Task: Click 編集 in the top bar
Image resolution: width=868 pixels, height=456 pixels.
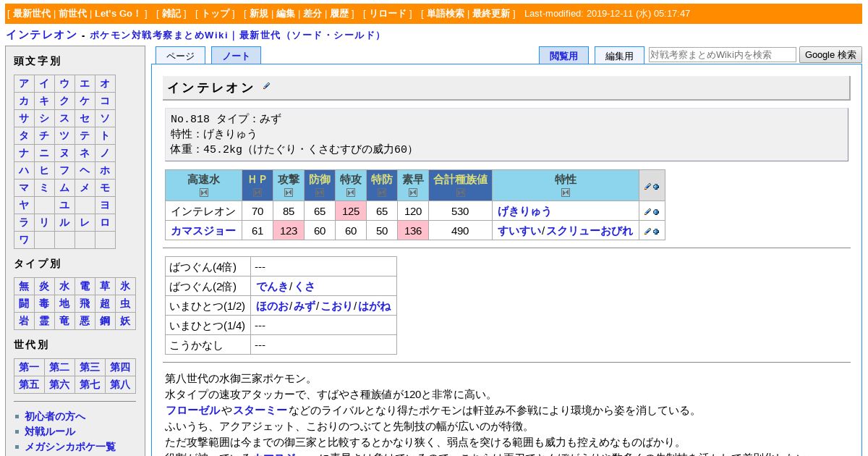Action: point(286,14)
